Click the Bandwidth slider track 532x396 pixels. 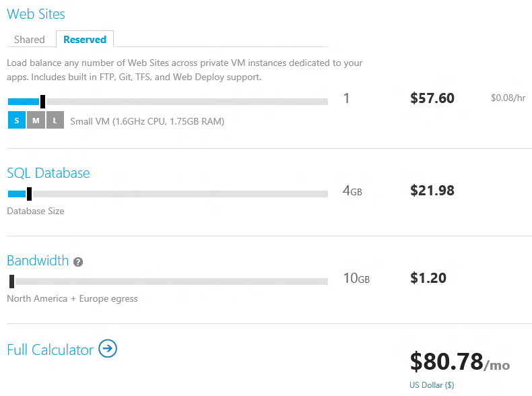(x=168, y=282)
